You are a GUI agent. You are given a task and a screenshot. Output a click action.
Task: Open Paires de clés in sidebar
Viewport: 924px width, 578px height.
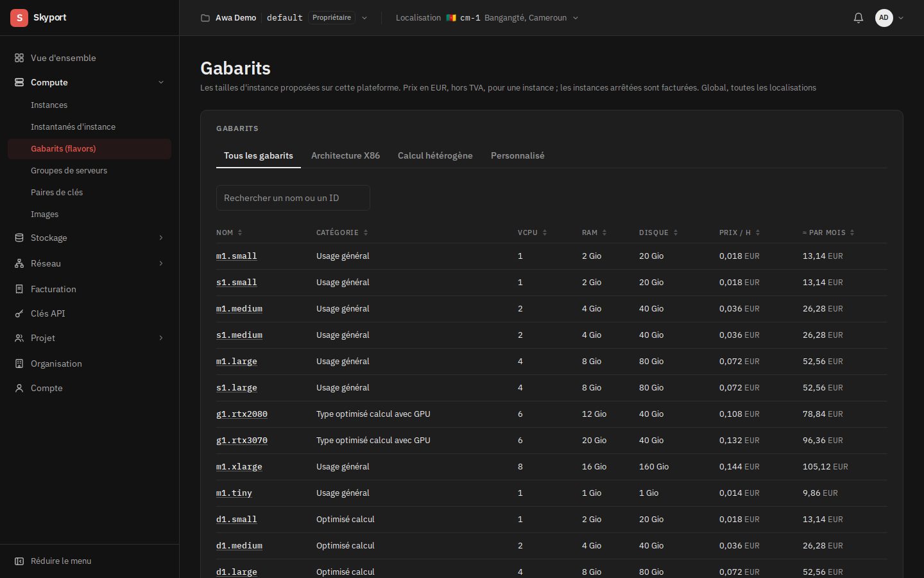[89, 192]
